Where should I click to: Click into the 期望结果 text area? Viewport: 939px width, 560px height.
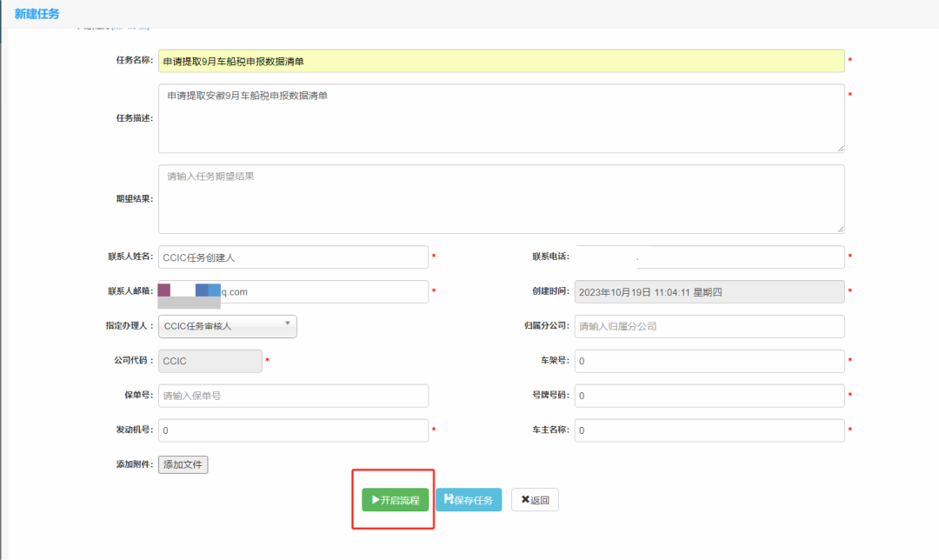point(501,199)
